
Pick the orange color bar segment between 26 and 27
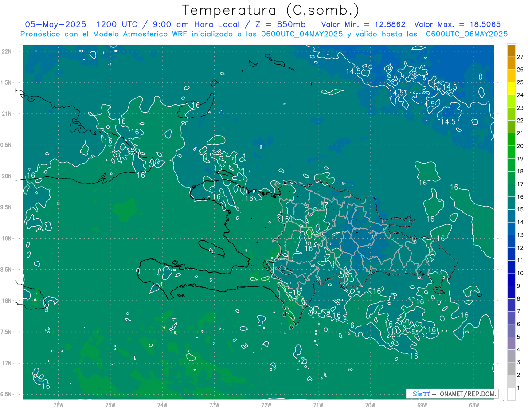(511, 63)
